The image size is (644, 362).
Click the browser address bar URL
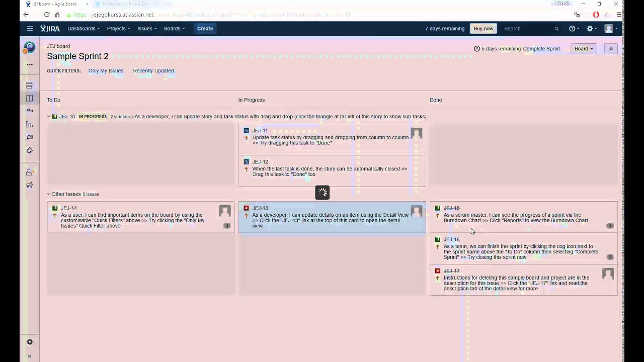point(211,15)
